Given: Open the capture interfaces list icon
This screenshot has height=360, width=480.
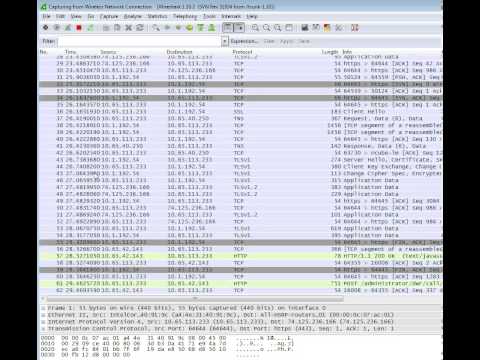Looking at the screenshot, I should pos(46,28).
